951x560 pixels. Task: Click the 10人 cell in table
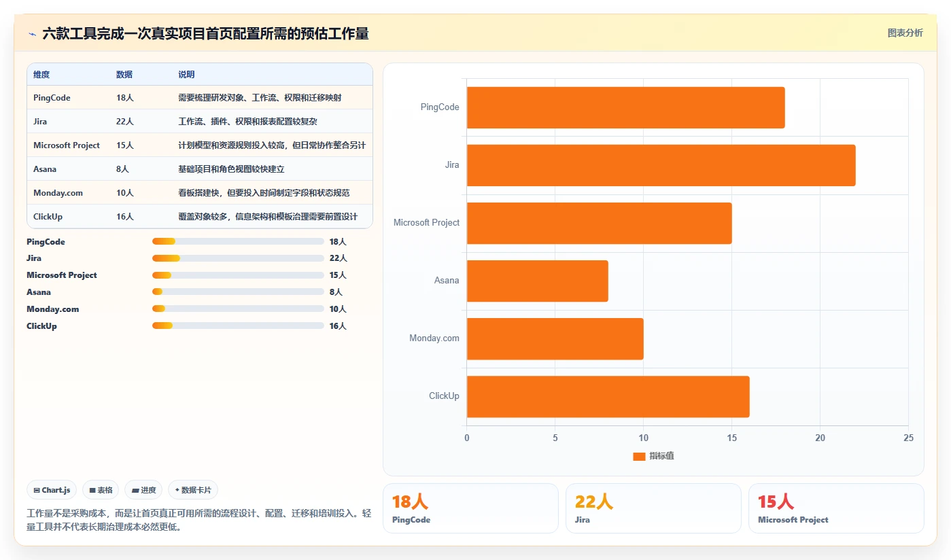click(125, 193)
